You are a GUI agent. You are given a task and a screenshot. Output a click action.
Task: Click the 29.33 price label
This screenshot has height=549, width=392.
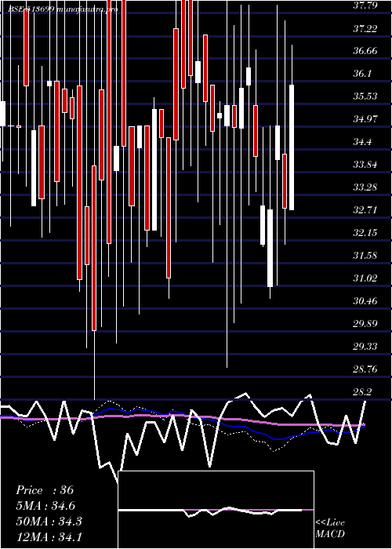[x=365, y=346]
